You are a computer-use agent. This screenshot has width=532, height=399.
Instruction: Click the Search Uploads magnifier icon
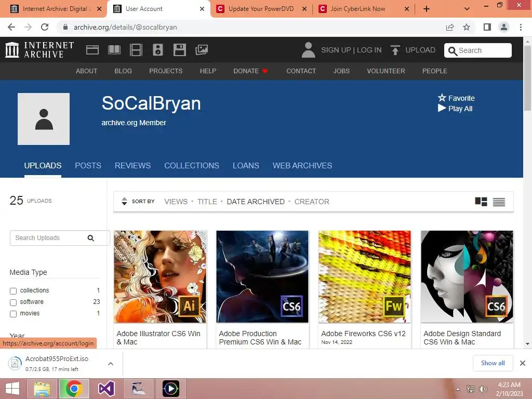[x=90, y=238]
